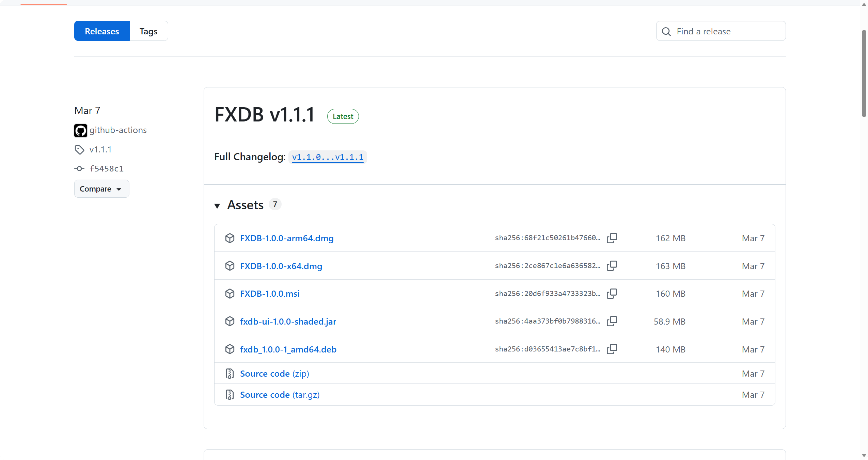Switch to the Tags tab

[148, 31]
